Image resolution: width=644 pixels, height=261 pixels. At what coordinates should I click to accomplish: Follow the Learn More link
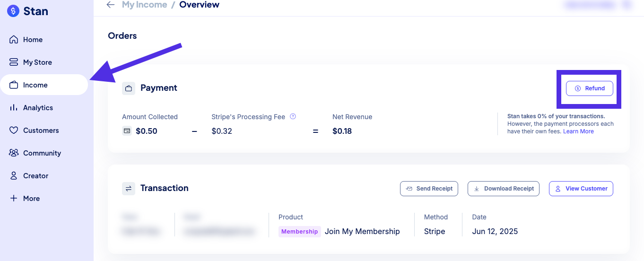tap(578, 131)
